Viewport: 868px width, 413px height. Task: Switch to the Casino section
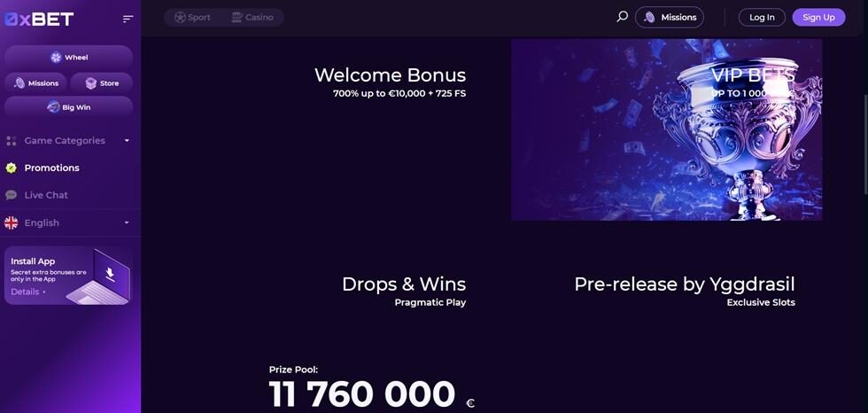pyautogui.click(x=252, y=17)
